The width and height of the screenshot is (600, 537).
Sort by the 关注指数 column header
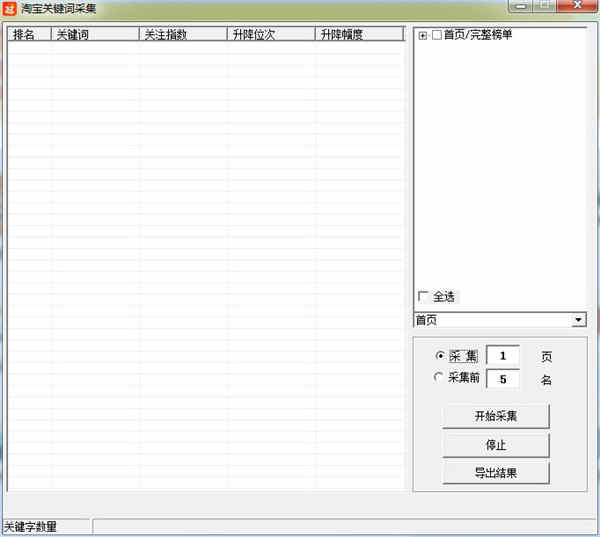click(183, 34)
